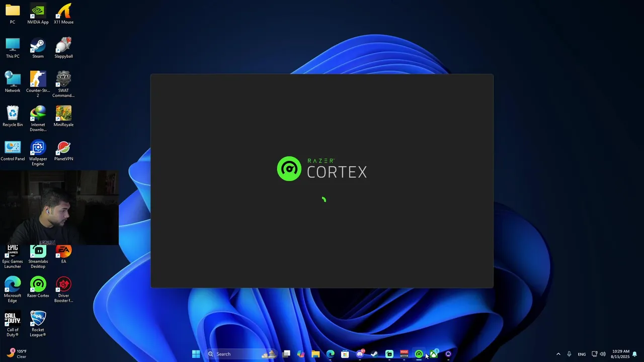
Task: Open Steam from the taskbar
Action: coord(374,354)
